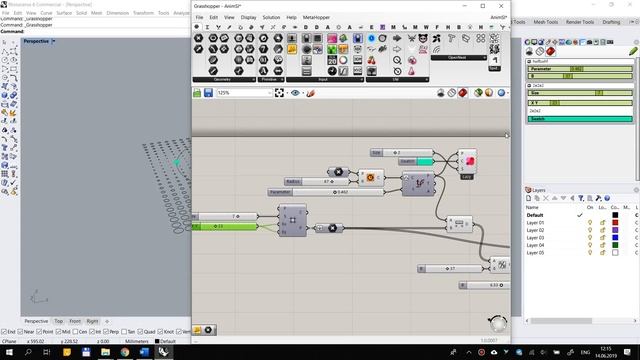Open the 125% zoom level dropdown

[x=244, y=93]
